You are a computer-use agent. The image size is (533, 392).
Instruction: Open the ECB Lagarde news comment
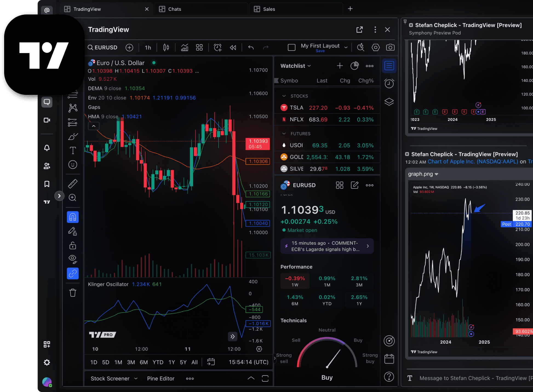326,246
